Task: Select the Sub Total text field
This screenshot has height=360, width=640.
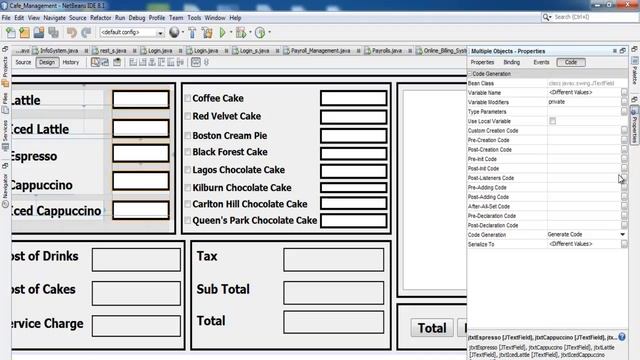Action: click(333, 293)
